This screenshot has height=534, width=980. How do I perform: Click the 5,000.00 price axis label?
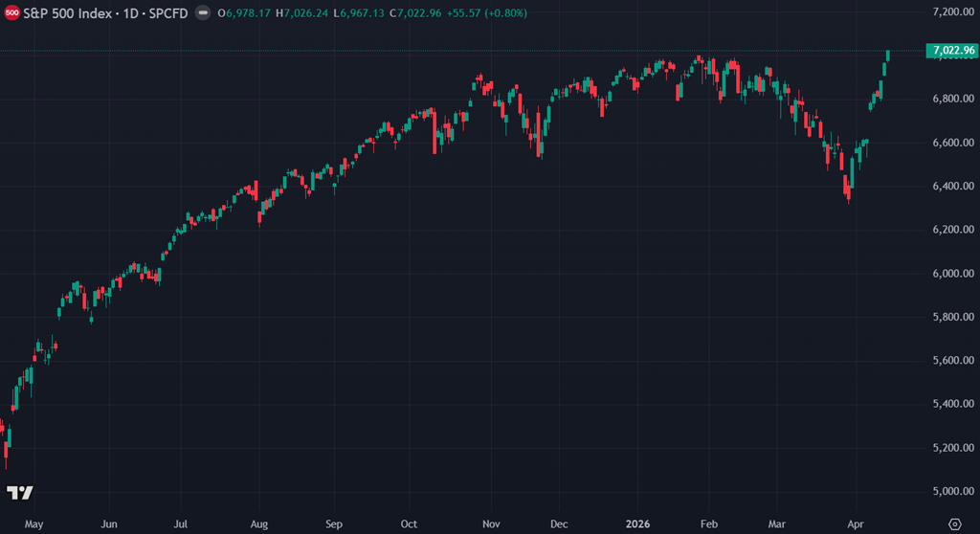(x=950, y=492)
